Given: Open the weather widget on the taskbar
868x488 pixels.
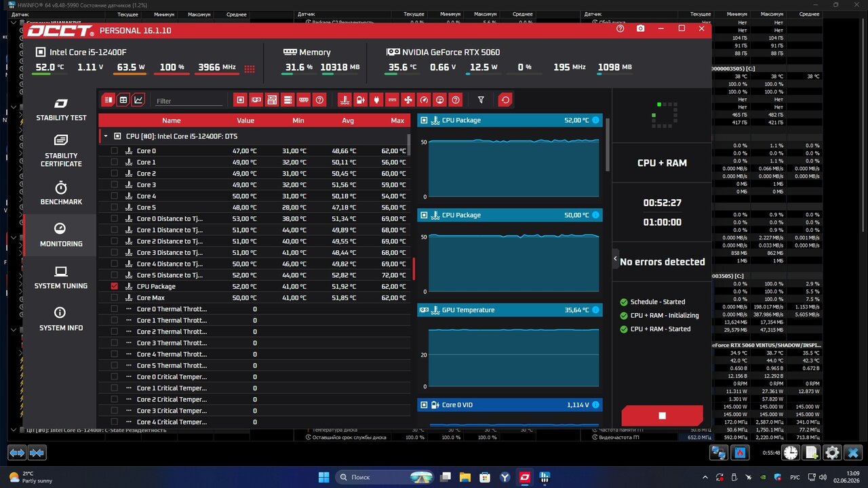Looking at the screenshot, I should pos(31,476).
